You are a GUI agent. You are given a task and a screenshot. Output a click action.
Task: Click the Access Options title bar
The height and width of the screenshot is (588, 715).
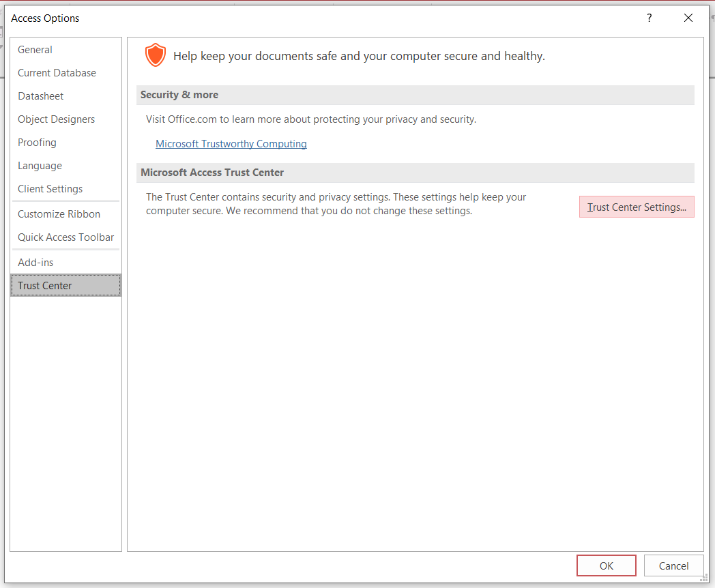coord(341,18)
